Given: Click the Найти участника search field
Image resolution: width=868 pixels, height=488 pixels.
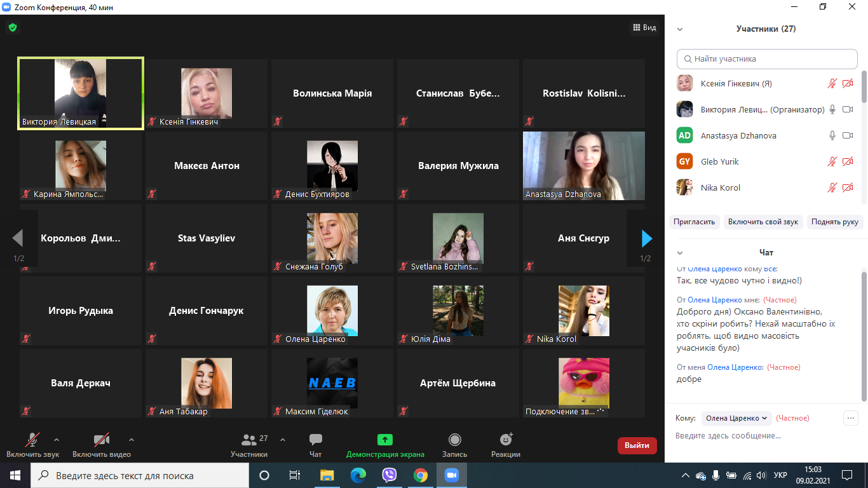Looking at the screenshot, I should click(x=767, y=59).
